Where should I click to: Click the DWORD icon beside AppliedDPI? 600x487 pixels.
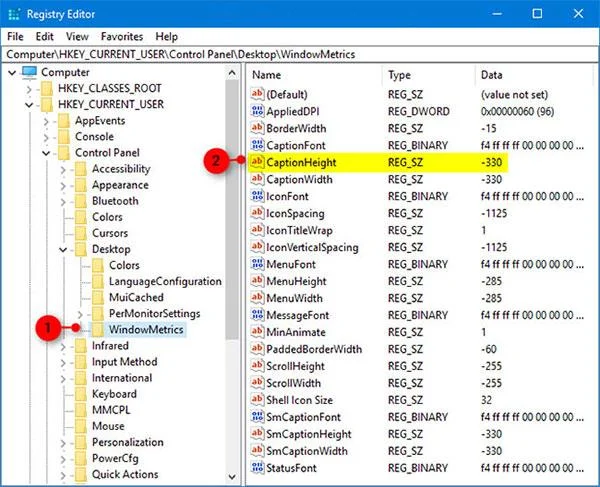[x=257, y=111]
